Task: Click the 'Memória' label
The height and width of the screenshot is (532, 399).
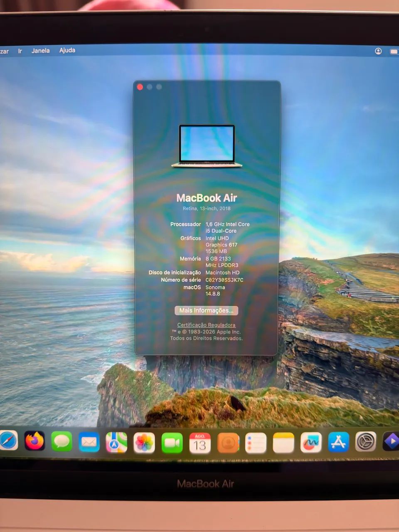Action: click(190, 259)
